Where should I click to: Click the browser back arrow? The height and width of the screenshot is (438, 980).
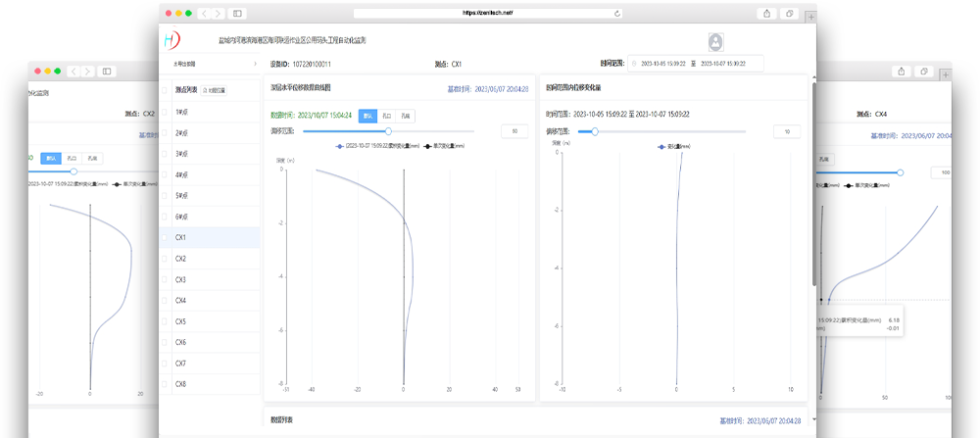[x=205, y=13]
